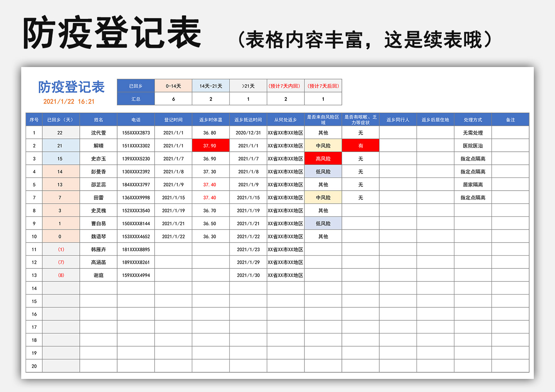Image resolution: width=555 pixels, height=392 pixels.
Task: Click the red symptom cell 有
Action: [x=360, y=146]
